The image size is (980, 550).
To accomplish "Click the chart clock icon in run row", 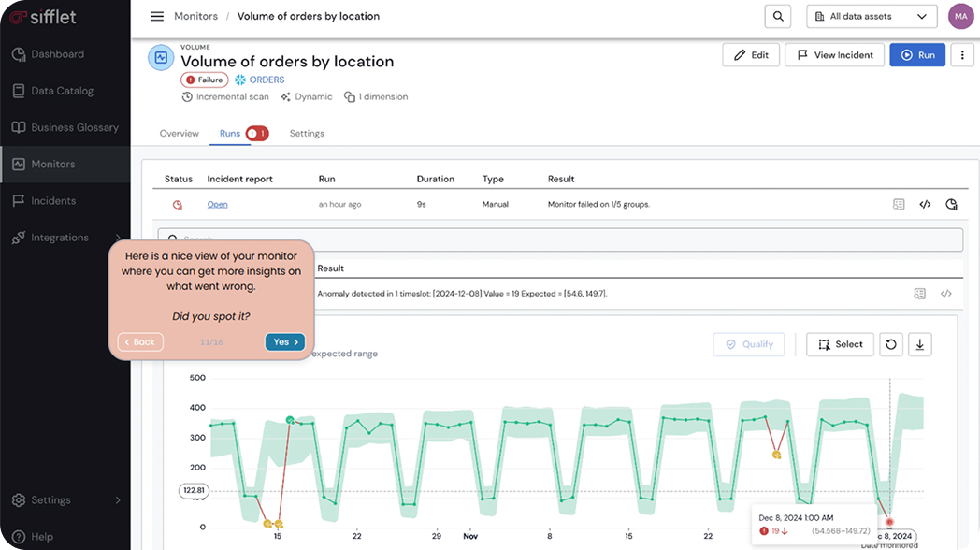I will (951, 204).
